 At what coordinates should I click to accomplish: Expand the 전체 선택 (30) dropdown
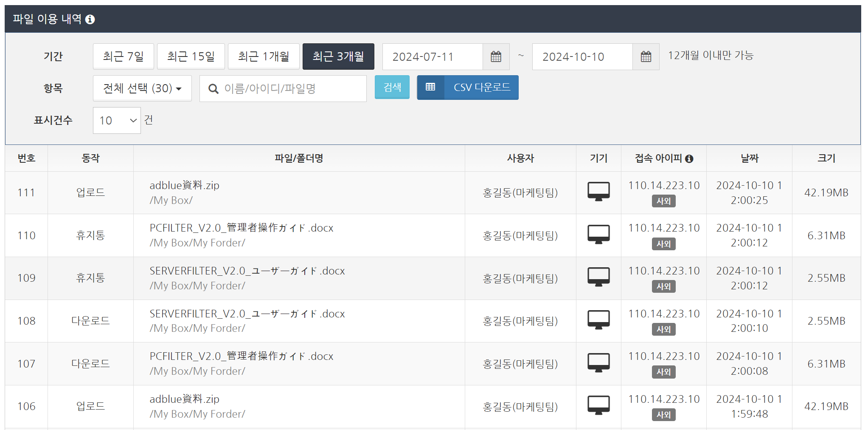pyautogui.click(x=142, y=88)
